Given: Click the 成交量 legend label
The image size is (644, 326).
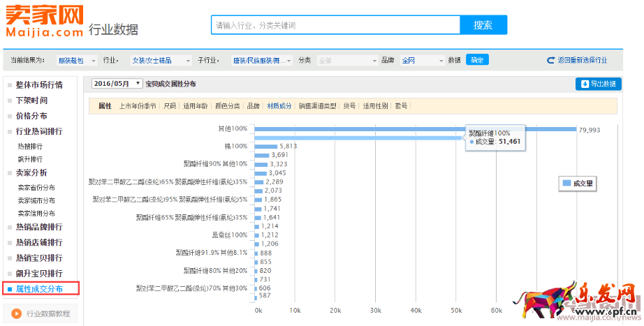Looking at the screenshot, I should tap(583, 184).
